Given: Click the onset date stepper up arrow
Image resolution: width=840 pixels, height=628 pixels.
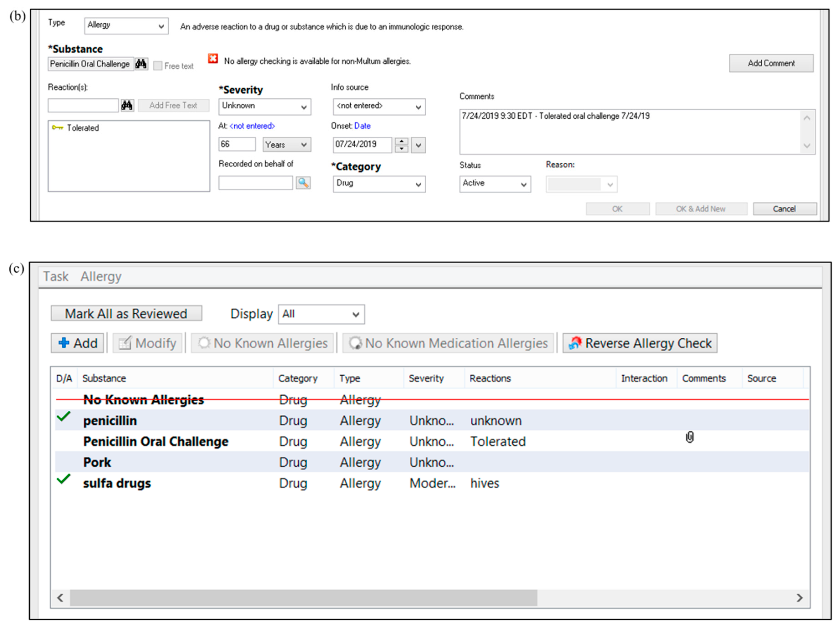Looking at the screenshot, I should click(x=401, y=141).
